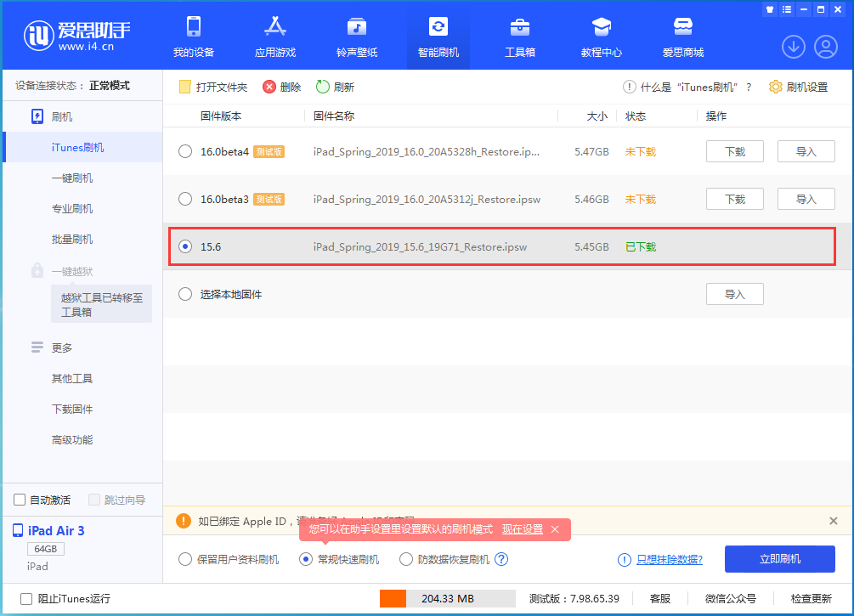This screenshot has width=854, height=616.
Task: Open 刷机设置 gear icon
Action: point(776,87)
